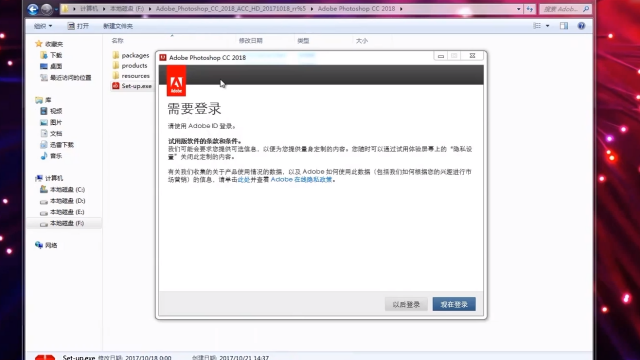Click Adobe Photoshop CC 2018 breadcrumb segment
Screen dimensions: 640x360
coord(356,9)
